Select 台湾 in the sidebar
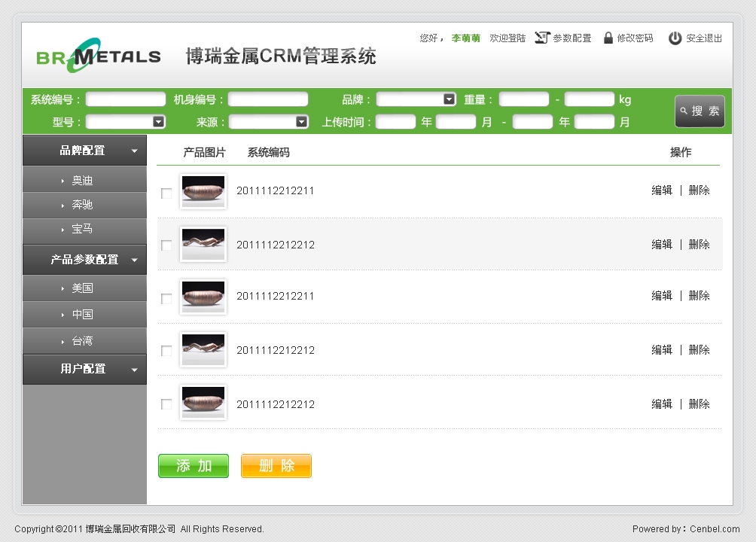This screenshot has height=542, width=756. [x=85, y=341]
